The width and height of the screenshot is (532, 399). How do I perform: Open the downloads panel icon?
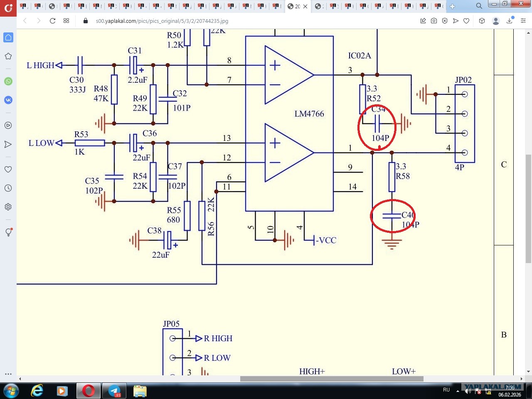click(x=510, y=21)
